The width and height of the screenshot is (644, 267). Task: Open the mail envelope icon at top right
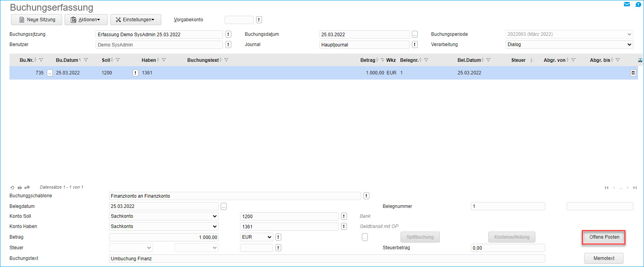click(x=627, y=4)
